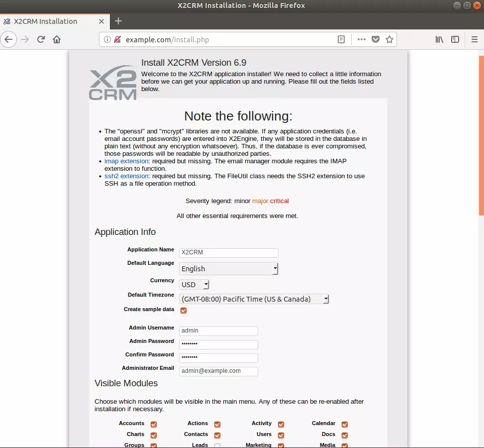
Task: Click the word 'critical' in severity legend
Action: pyautogui.click(x=280, y=201)
